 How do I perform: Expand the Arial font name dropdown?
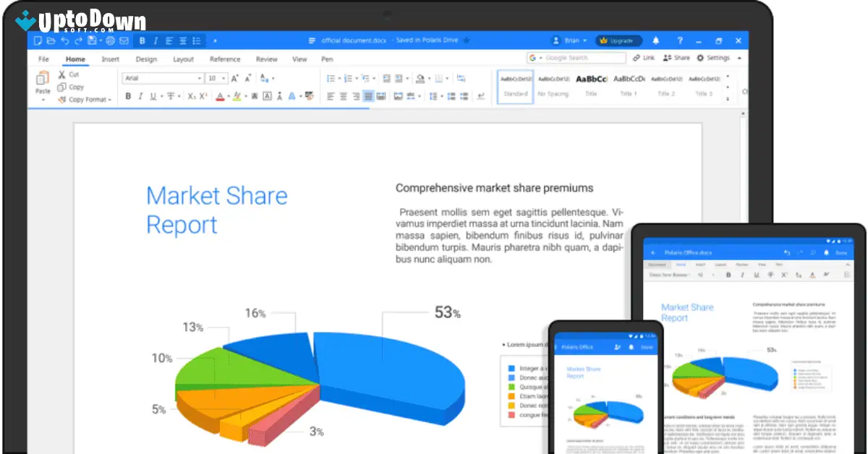[199, 77]
